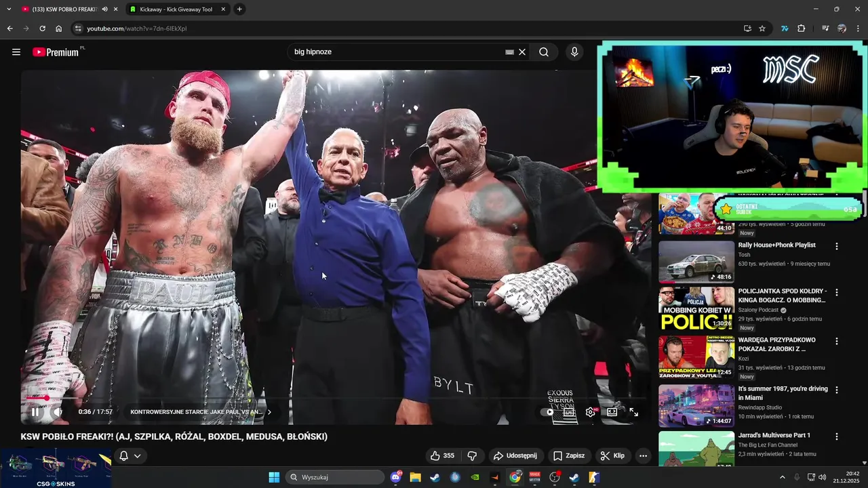
Task: Switch to Kickaway - Kick Giveaway Tool tab
Action: (x=176, y=9)
